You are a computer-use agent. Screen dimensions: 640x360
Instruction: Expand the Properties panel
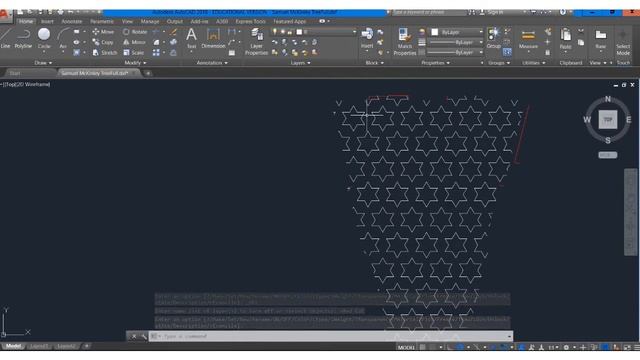435,63
